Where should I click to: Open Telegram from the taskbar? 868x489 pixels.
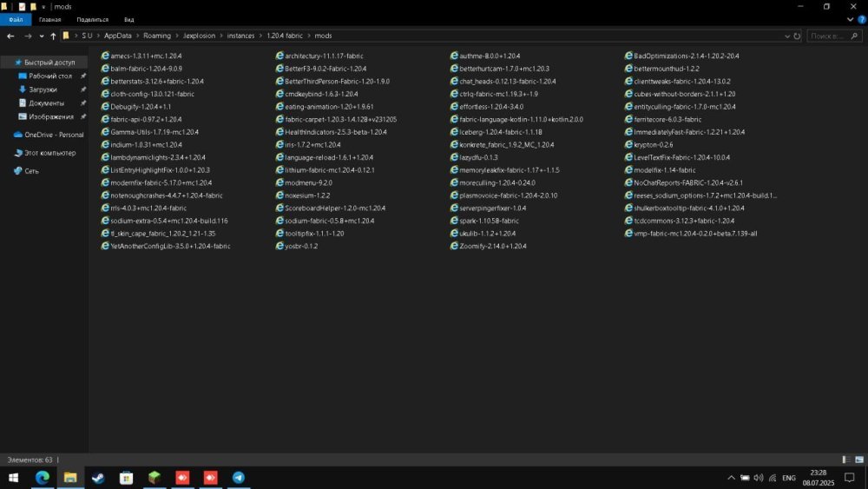click(x=239, y=478)
